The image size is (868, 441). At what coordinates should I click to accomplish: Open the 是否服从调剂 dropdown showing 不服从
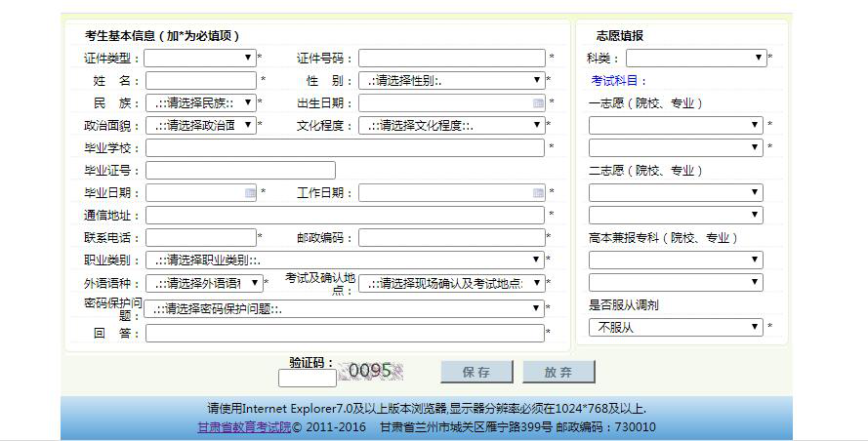tap(676, 327)
